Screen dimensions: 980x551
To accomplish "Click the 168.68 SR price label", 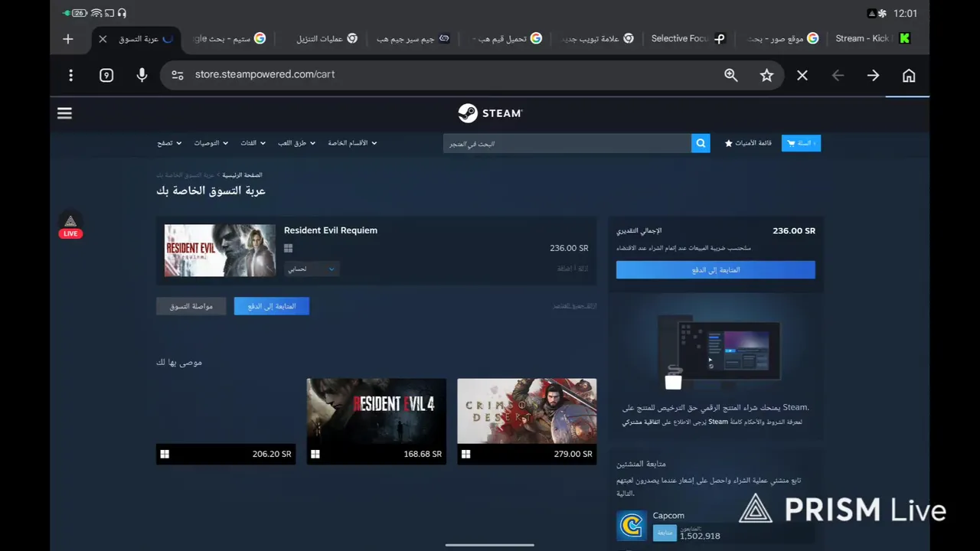I will [x=423, y=454].
